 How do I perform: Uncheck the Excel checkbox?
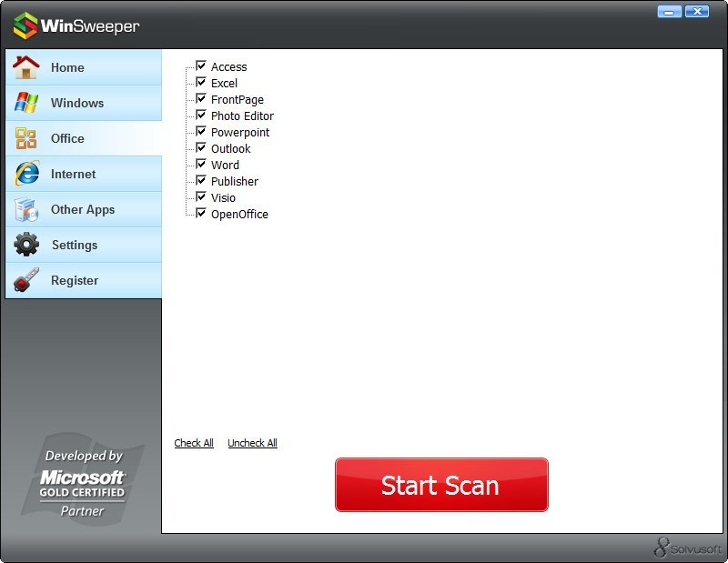click(201, 82)
